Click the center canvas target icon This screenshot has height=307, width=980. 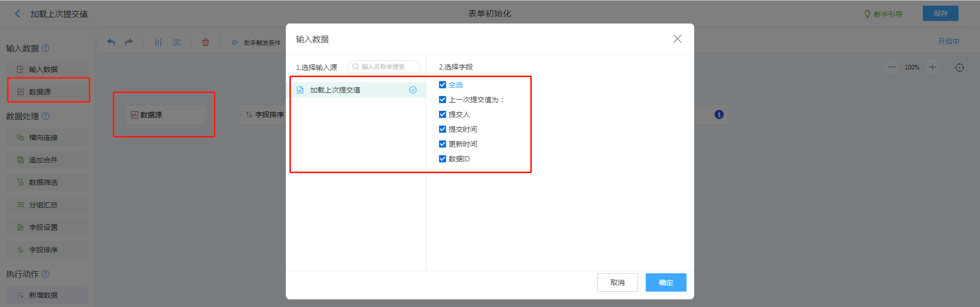[960, 67]
